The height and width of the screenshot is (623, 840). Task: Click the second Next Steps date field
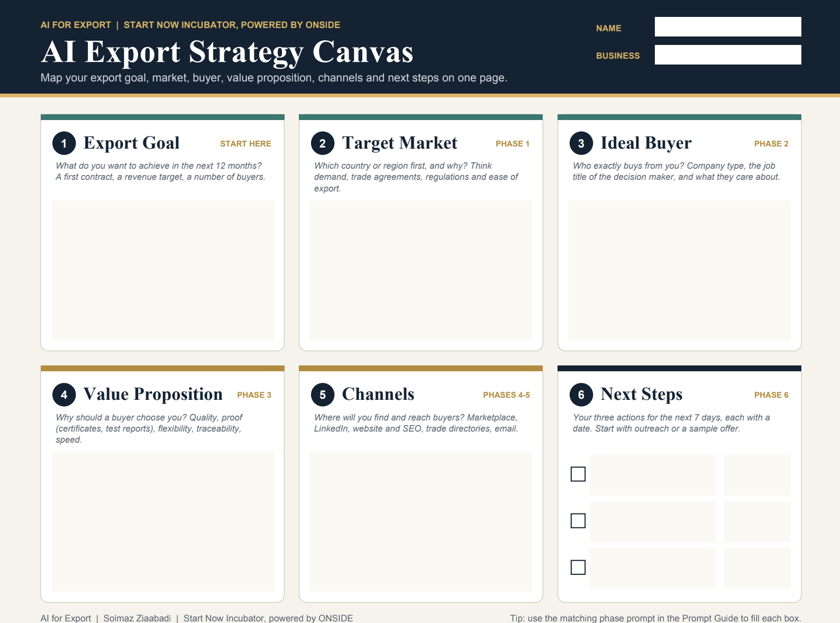(x=757, y=521)
